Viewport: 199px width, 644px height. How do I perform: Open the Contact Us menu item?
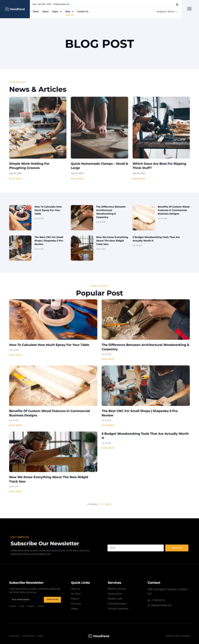click(x=83, y=12)
